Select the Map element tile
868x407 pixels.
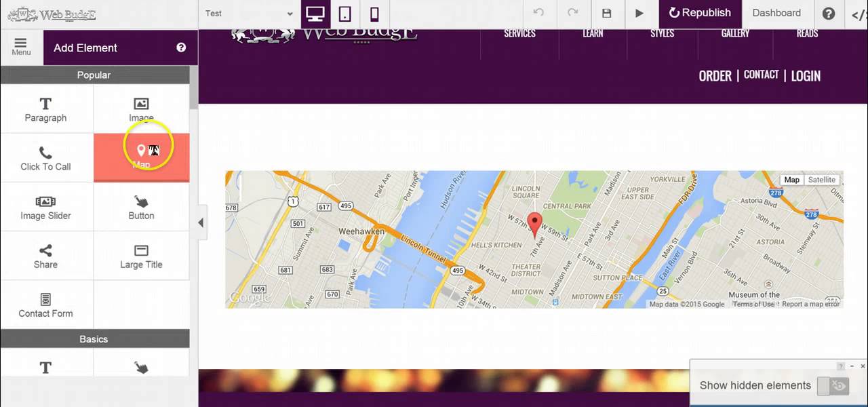pos(141,158)
